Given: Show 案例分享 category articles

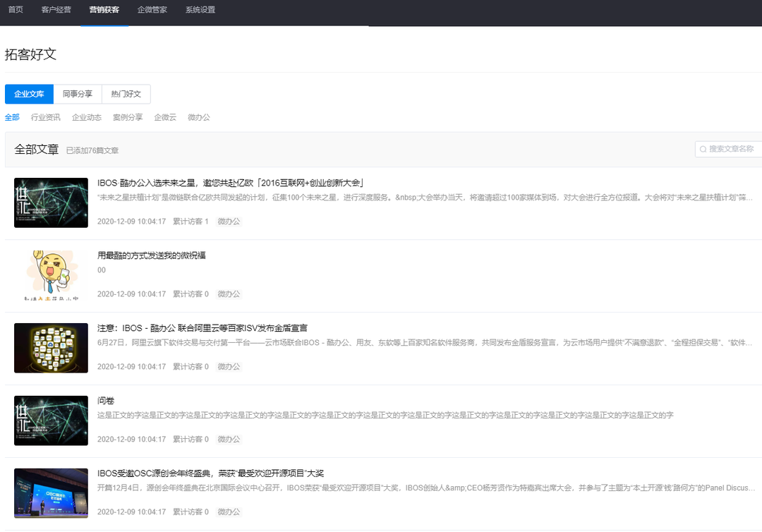Looking at the screenshot, I should pyautogui.click(x=128, y=117).
